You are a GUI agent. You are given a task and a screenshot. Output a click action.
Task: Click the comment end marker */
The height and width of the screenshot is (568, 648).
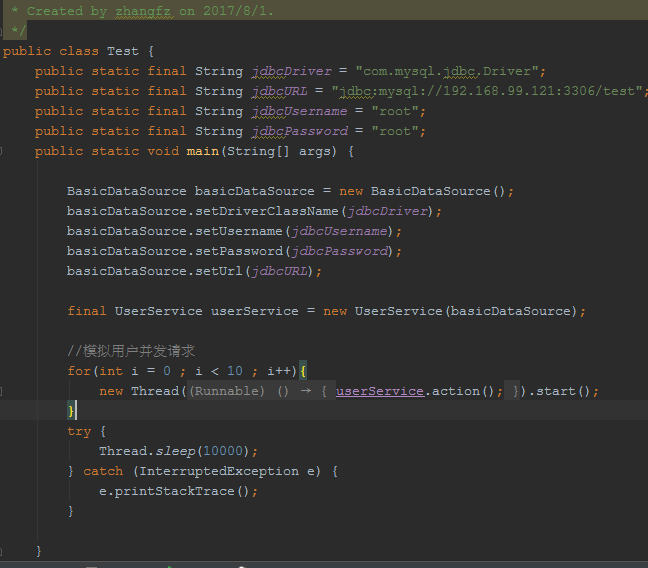coord(19,31)
